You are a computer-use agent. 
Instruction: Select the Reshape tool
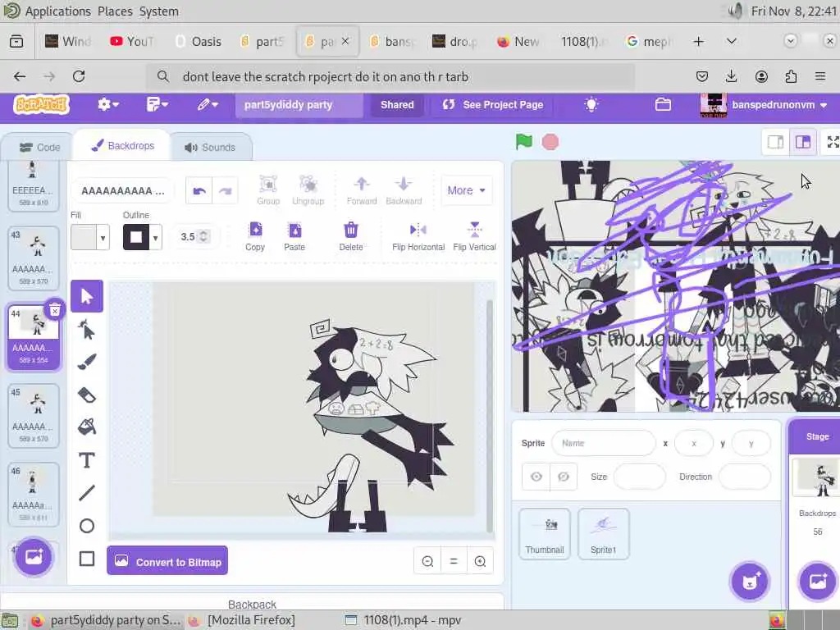(87, 330)
